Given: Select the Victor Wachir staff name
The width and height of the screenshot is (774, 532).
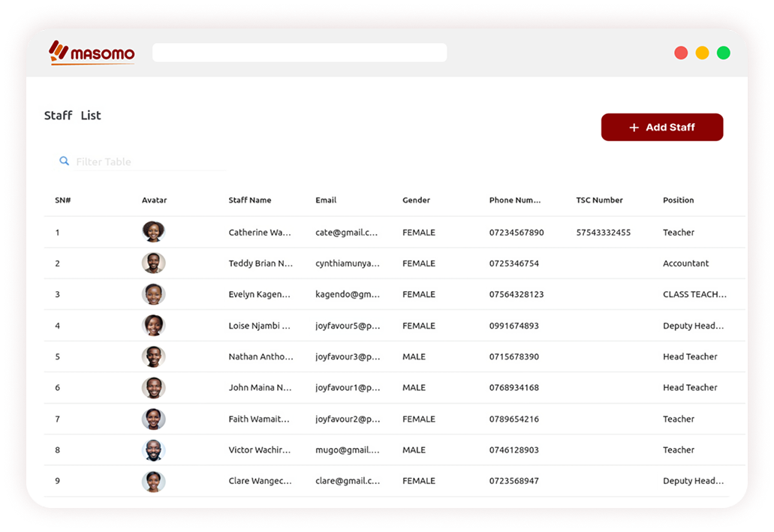Looking at the screenshot, I should click(259, 450).
